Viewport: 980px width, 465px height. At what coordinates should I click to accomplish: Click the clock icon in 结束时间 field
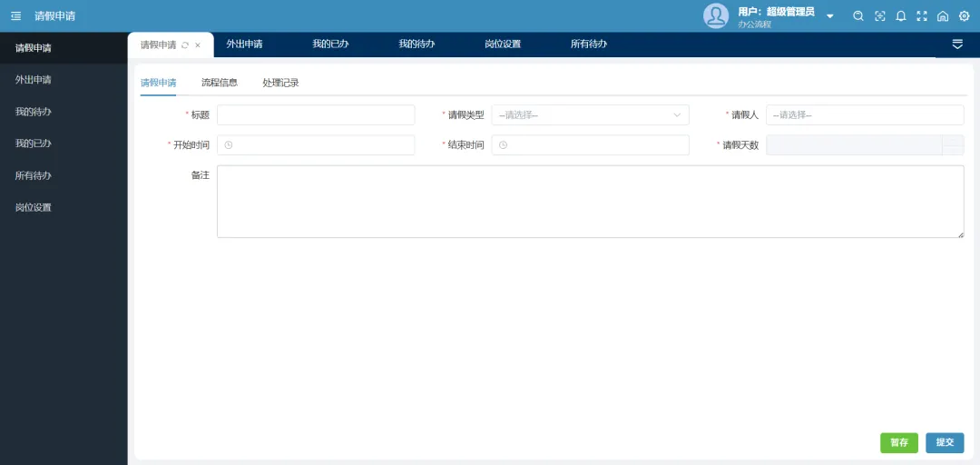(503, 145)
